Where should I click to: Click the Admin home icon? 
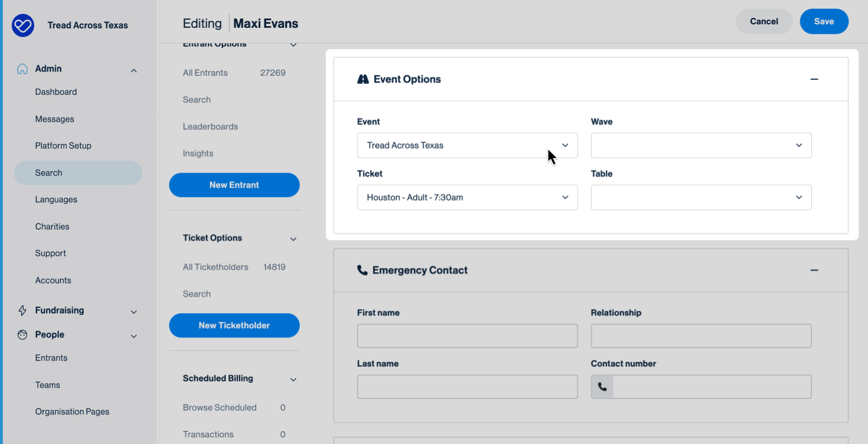pos(23,69)
